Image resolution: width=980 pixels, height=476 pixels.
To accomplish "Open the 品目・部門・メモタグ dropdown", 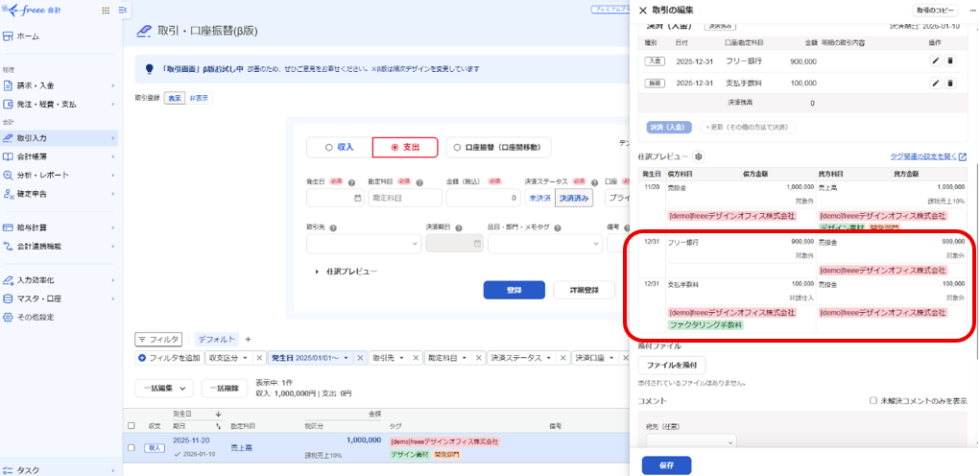I will pyautogui.click(x=545, y=244).
